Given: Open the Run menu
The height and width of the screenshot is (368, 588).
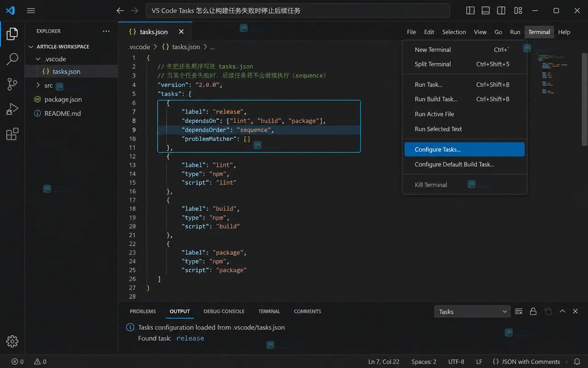Looking at the screenshot, I should coord(515,32).
